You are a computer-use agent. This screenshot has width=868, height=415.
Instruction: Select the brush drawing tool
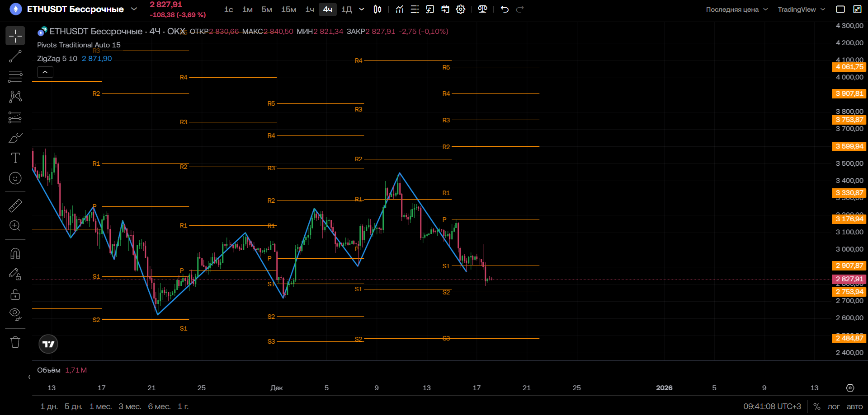click(x=15, y=138)
